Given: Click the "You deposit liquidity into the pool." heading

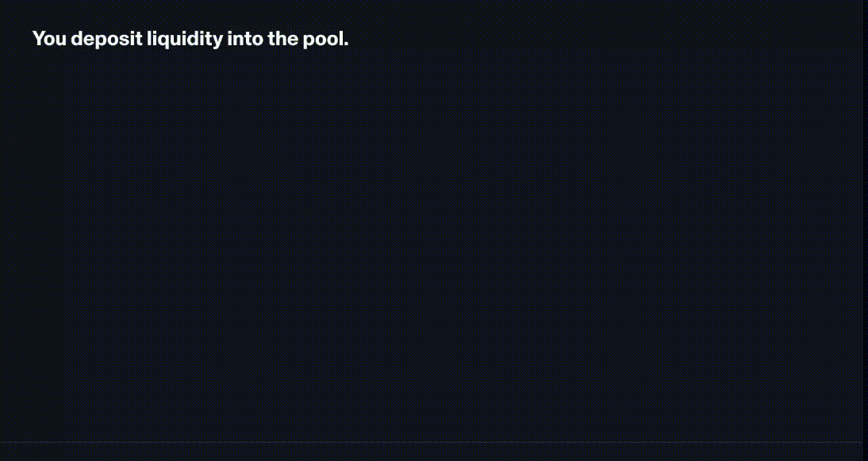Looking at the screenshot, I should click(x=190, y=39).
